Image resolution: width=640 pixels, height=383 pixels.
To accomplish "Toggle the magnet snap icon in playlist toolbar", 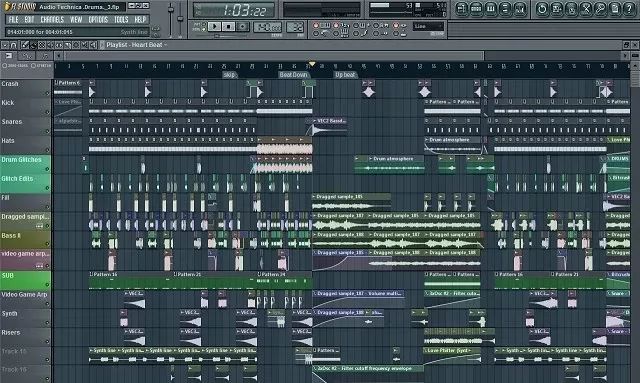I will point(13,45).
